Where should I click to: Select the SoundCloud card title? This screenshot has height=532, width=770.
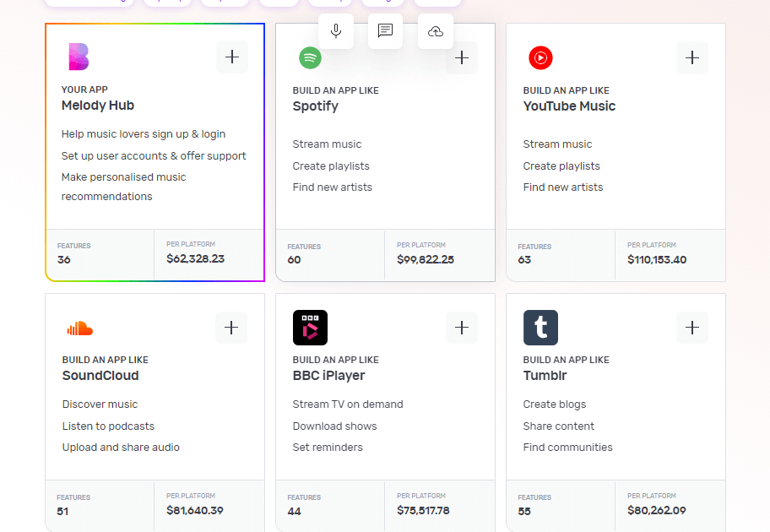[x=100, y=375]
